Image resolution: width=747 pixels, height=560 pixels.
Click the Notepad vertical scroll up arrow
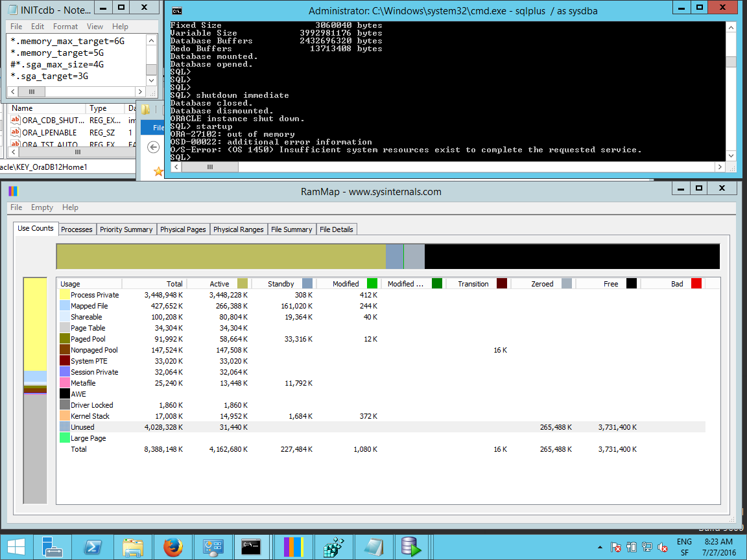point(152,40)
